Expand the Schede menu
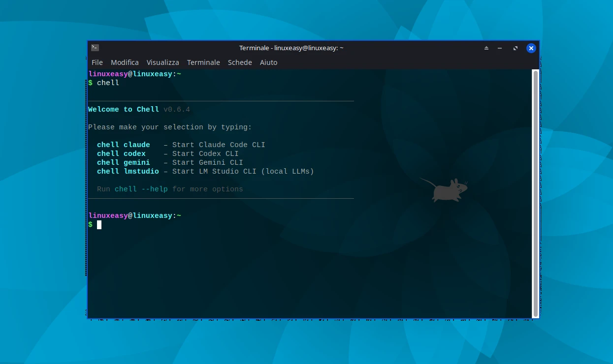This screenshot has width=613, height=364. click(240, 62)
